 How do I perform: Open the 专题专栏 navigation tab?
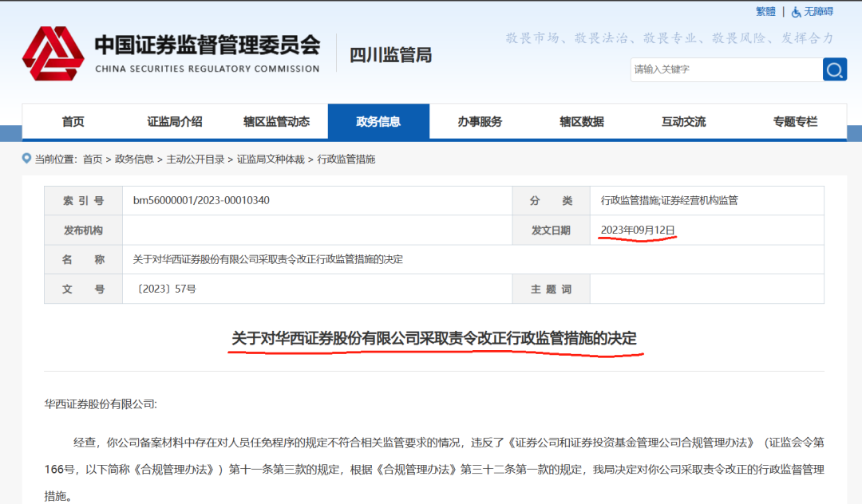(x=795, y=121)
